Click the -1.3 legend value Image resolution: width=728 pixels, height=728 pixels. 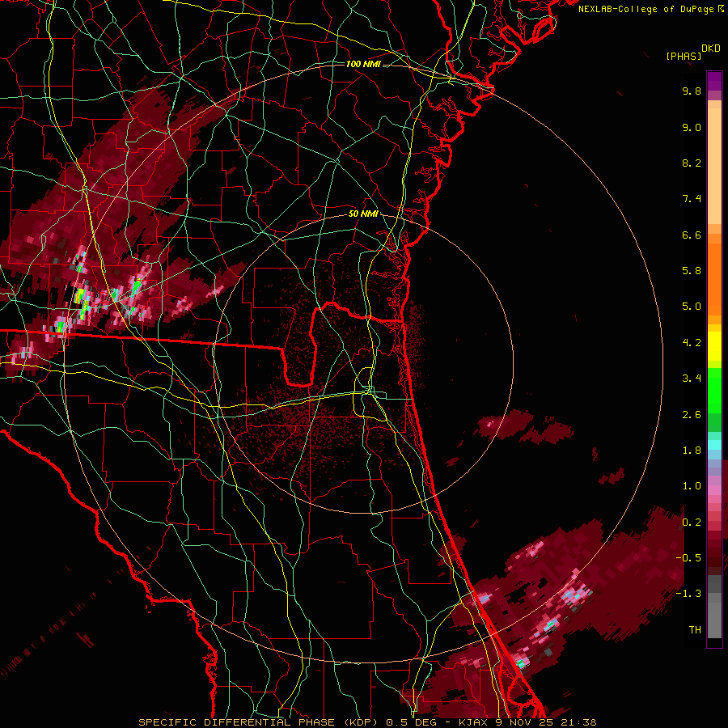688,594
